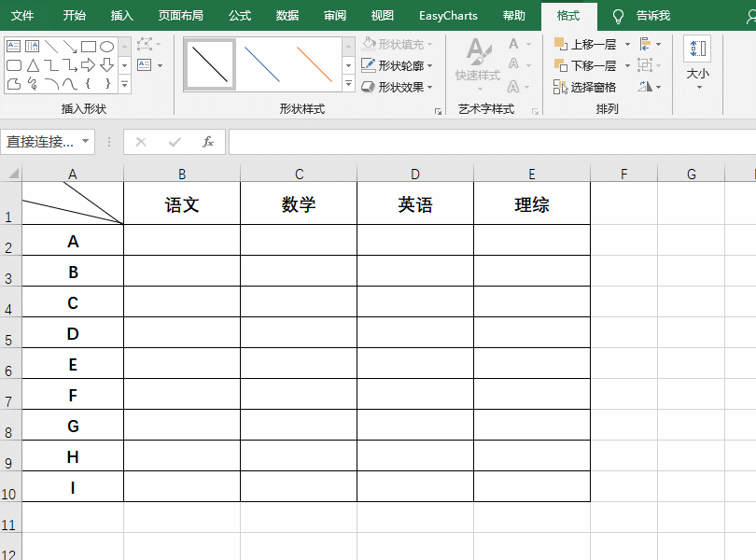
Task: Open Bring Forward (上移一层) dropdown arrow
Action: pyautogui.click(x=627, y=45)
